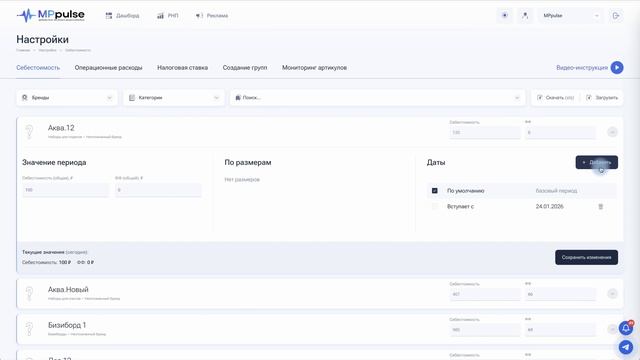This screenshot has width=640, height=360.
Task: Toggle the theme switch icon in header
Action: coord(504,16)
